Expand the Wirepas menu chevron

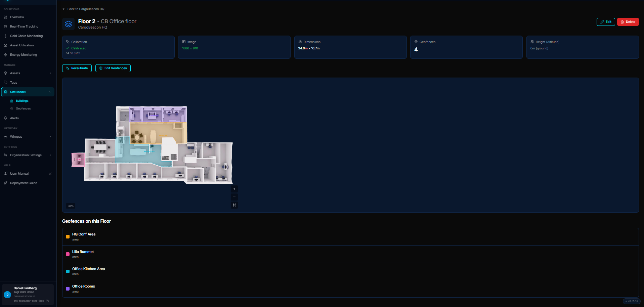[50, 137]
